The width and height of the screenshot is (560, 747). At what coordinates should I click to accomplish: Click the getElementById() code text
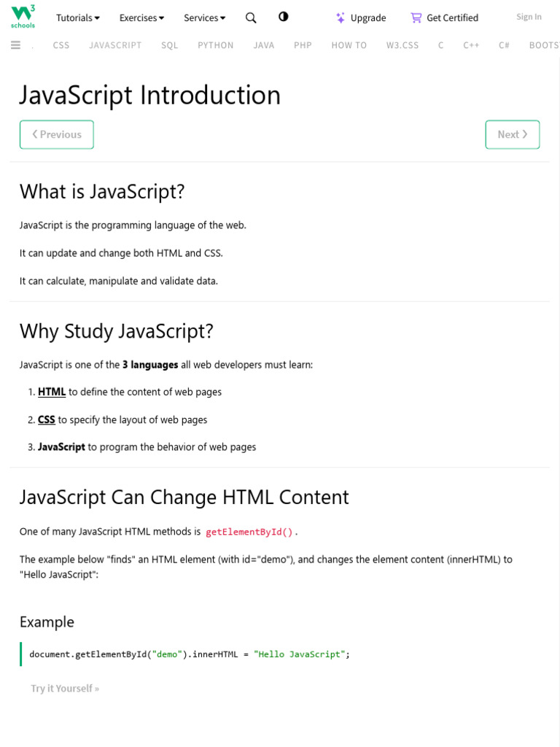coord(249,533)
